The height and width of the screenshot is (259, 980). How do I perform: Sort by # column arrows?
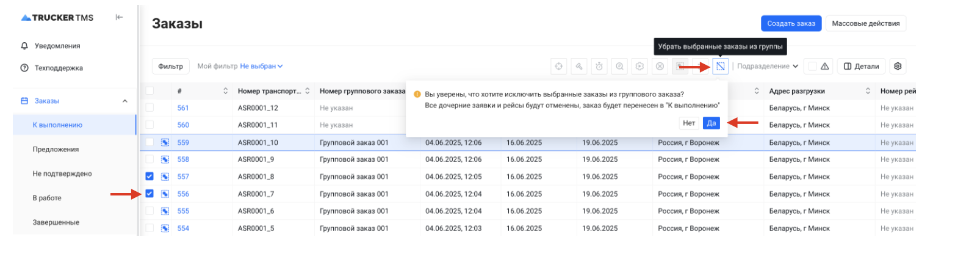coord(225,91)
